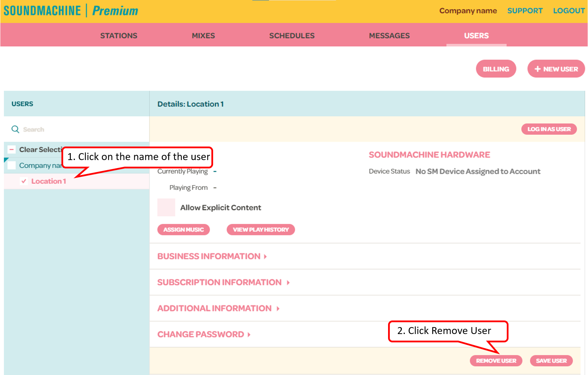Click the Billing button
588x375 pixels.
496,69
